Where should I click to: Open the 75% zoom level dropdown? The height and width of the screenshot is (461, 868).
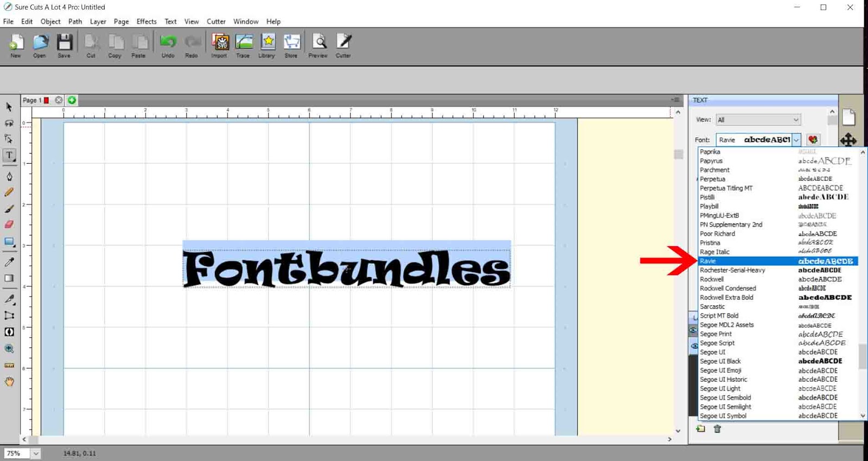(x=35, y=453)
